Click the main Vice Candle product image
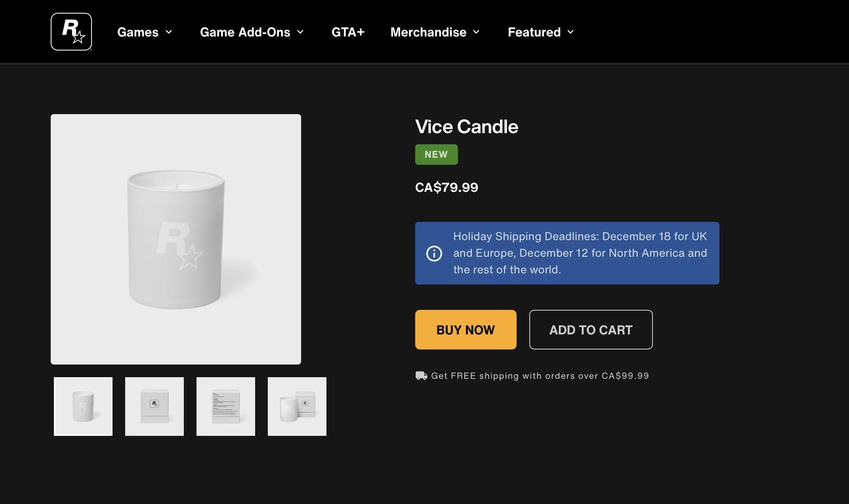Screen dimensions: 849x504 click(x=176, y=239)
